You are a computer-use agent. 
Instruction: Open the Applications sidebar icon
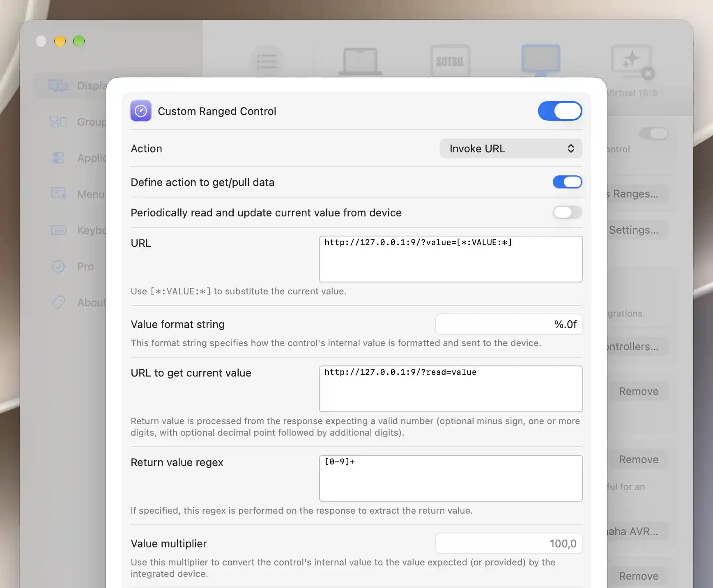pos(58,158)
